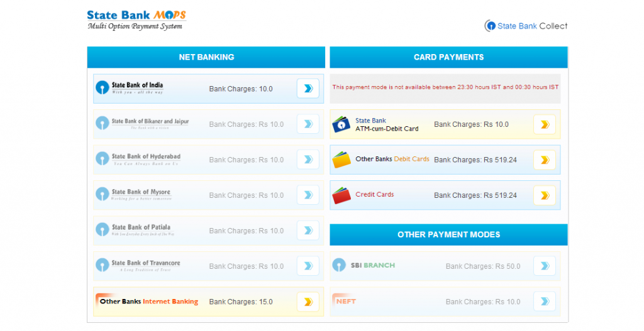Click arrow button for State Bank of Bikaner and Jaipur
644x331 pixels.
coord(308,124)
